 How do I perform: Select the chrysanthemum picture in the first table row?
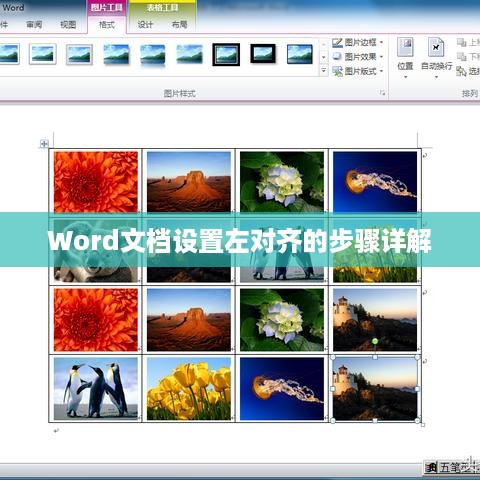[96, 182]
